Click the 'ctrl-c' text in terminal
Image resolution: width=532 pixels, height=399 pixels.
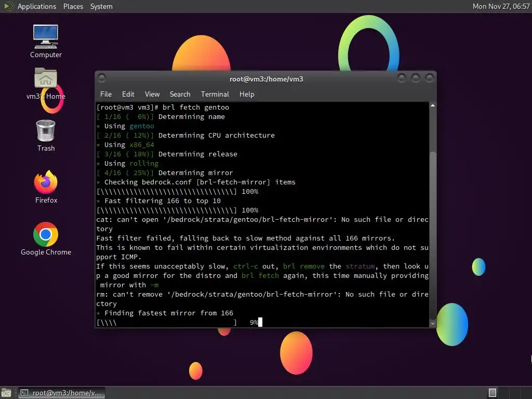pos(246,267)
